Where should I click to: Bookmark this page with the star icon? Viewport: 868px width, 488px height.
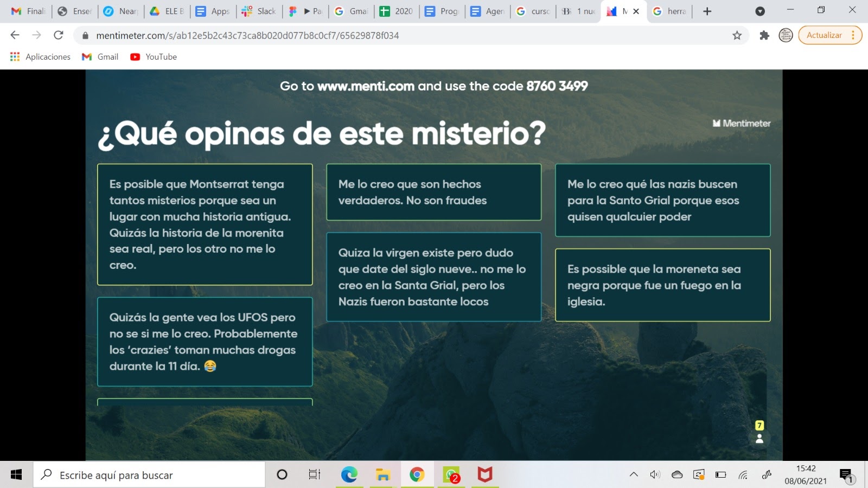pyautogui.click(x=737, y=35)
